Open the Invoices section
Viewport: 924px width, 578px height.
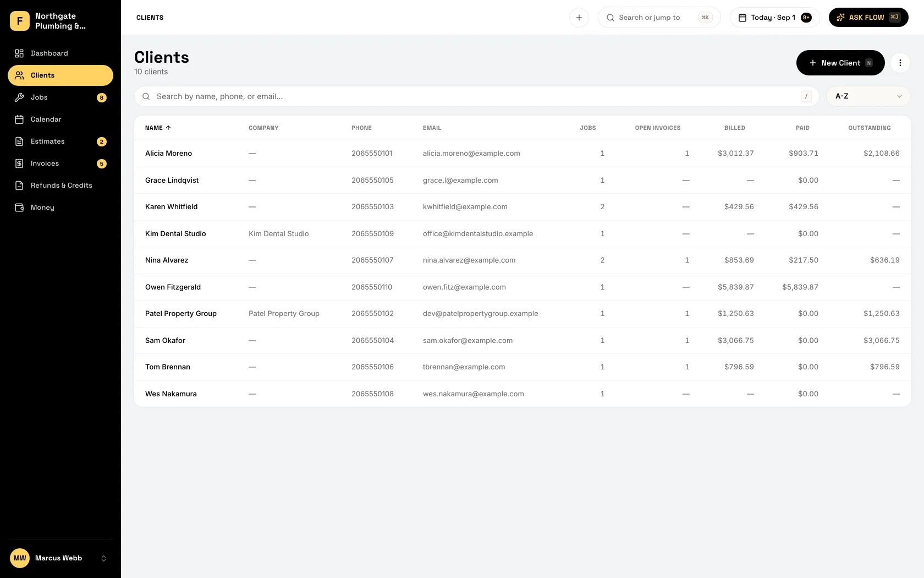(61, 163)
